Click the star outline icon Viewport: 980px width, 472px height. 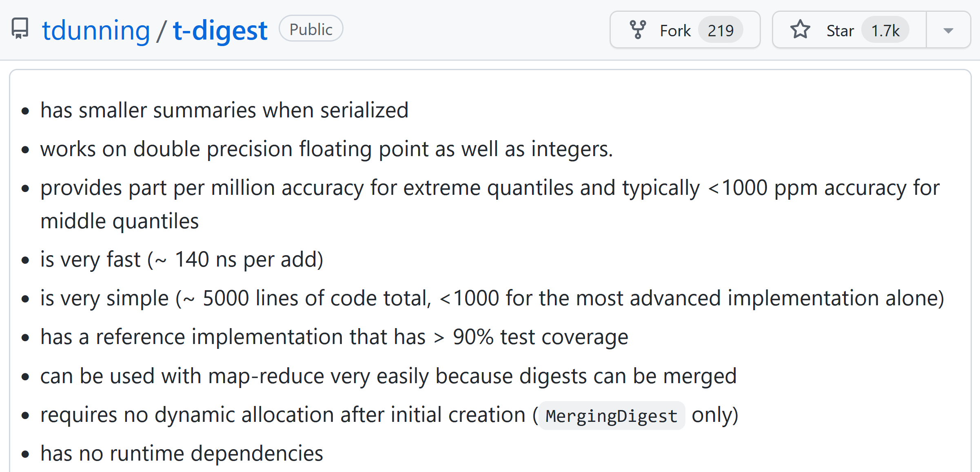pos(800,30)
